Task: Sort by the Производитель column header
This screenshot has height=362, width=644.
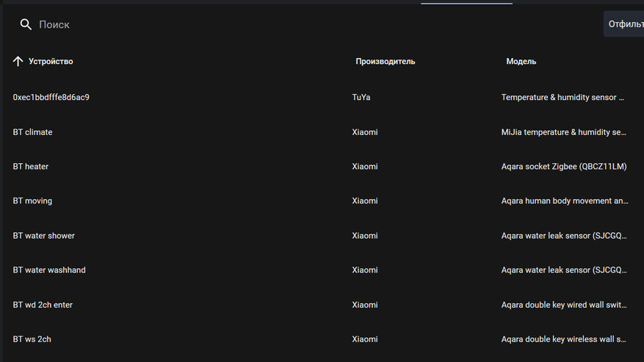Action: 386,61
